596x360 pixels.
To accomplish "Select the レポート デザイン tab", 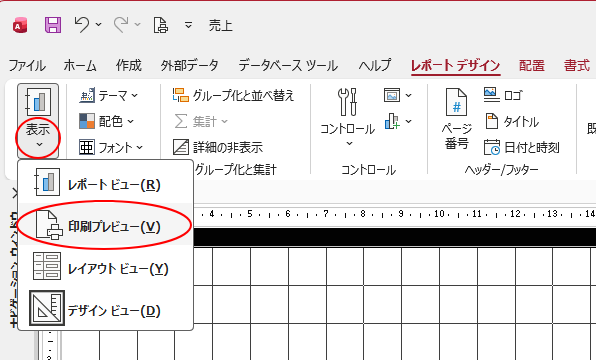I will pos(455,65).
